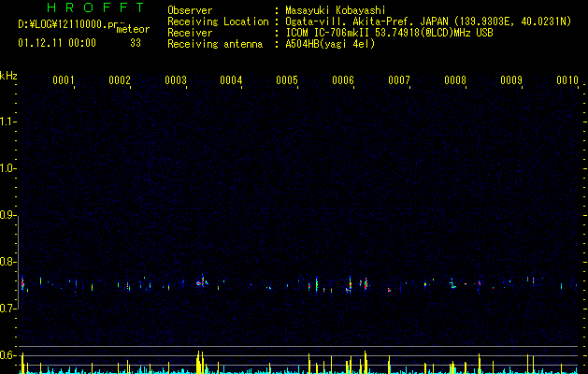Click the ICOM IC-706mkII receiver description
This screenshot has height=374, width=588.
(389, 33)
